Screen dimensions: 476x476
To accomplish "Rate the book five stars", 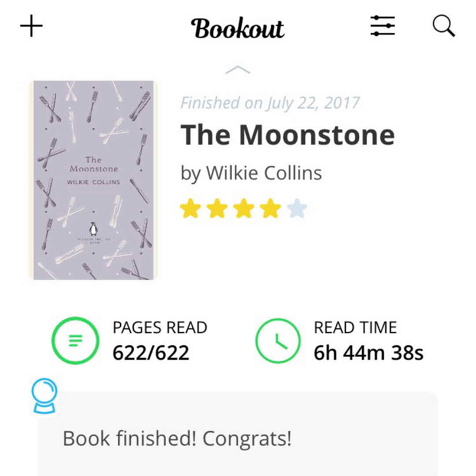I will pyautogui.click(x=297, y=208).
